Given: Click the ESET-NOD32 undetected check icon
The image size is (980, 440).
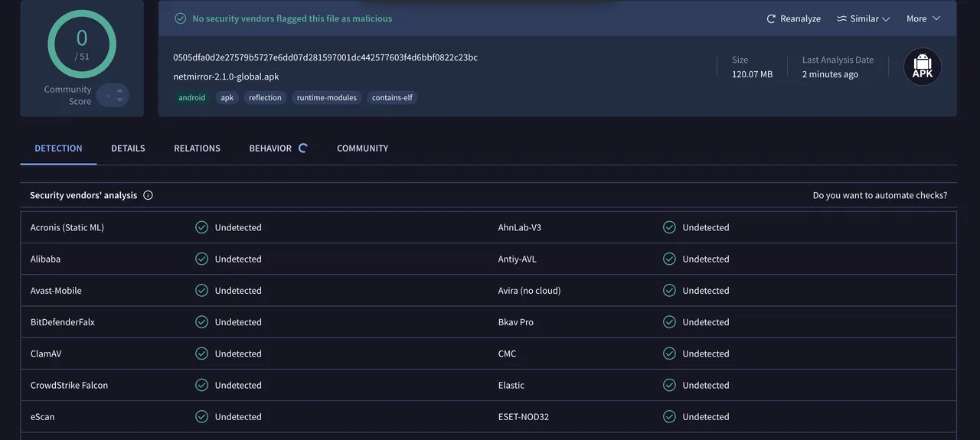Looking at the screenshot, I should tap(669, 417).
